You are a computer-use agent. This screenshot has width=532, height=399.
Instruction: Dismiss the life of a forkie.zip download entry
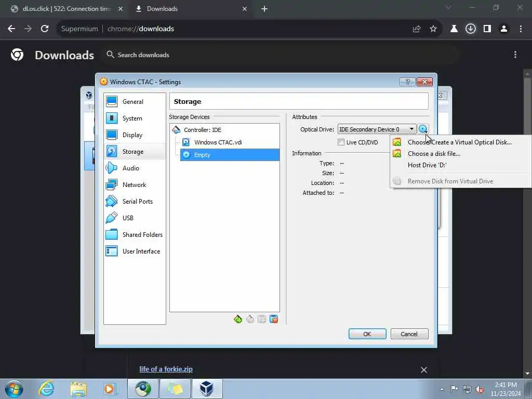pos(424,370)
